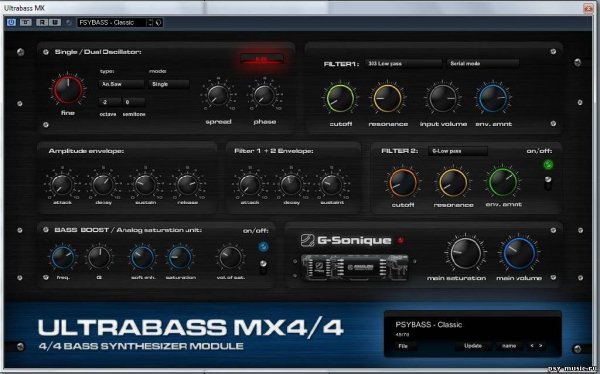The image size is (600, 374).
Task: Click the oscillator phase knob
Action: tap(264, 96)
